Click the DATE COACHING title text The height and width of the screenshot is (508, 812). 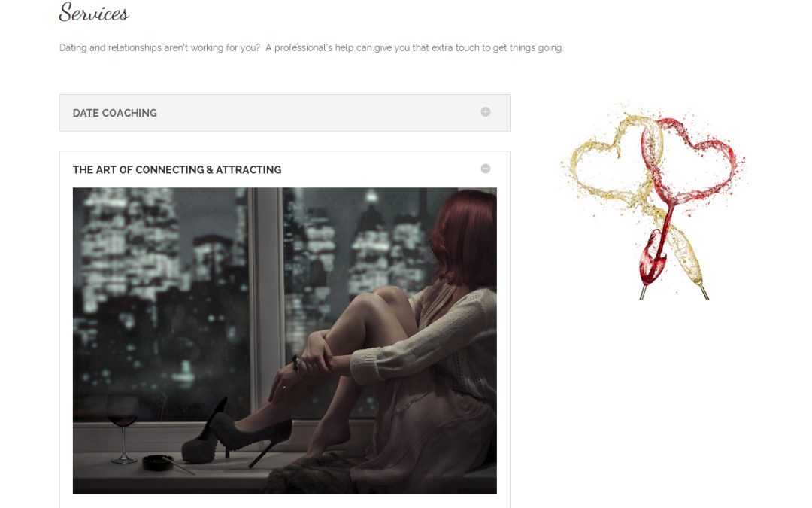[x=115, y=113]
